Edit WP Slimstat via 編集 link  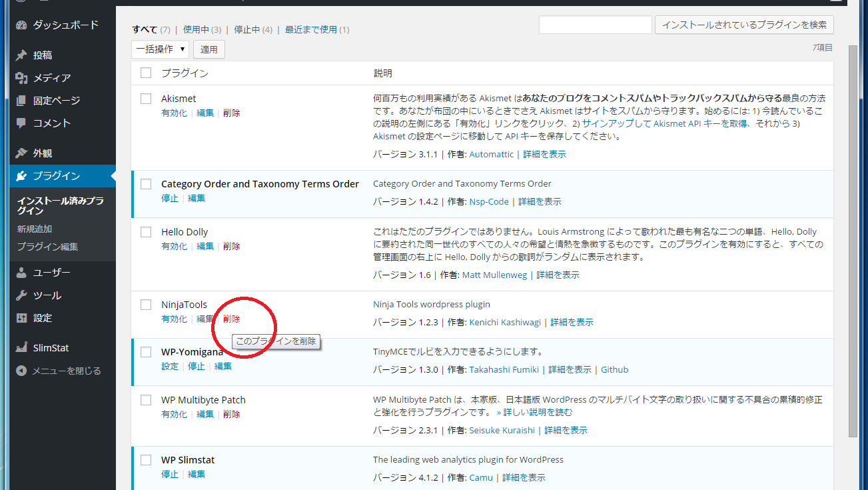pyautogui.click(x=197, y=475)
